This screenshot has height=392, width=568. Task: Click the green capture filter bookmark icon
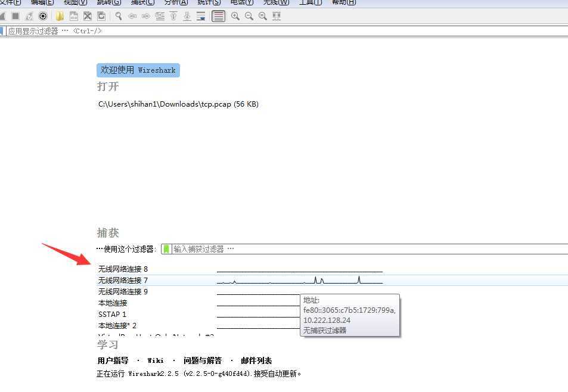(x=166, y=248)
